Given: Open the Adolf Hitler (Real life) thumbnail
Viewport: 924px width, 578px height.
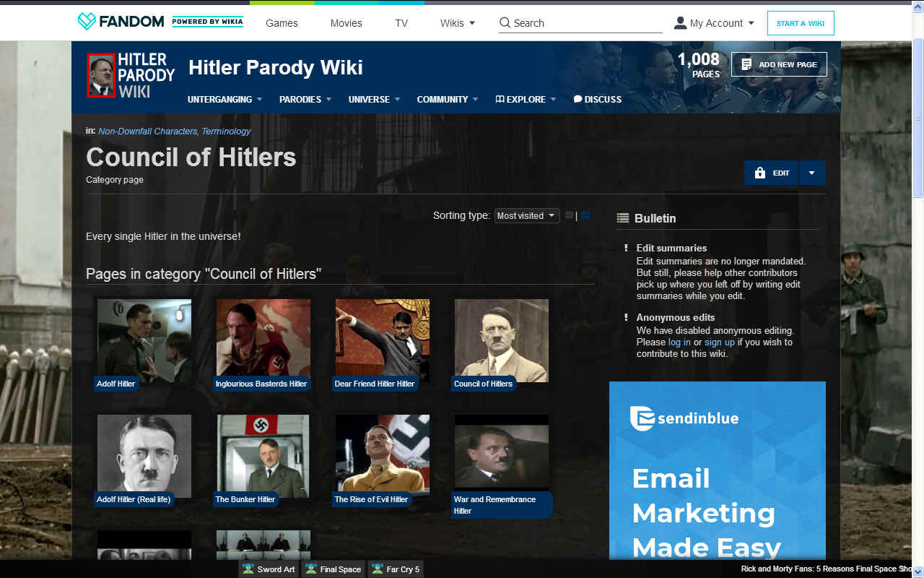Looking at the screenshot, I should tap(144, 457).
